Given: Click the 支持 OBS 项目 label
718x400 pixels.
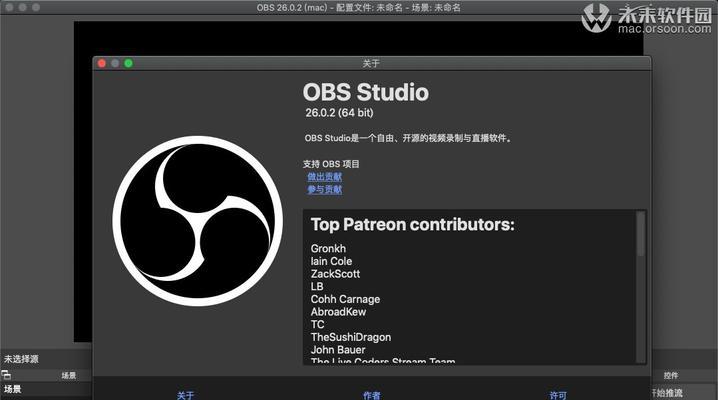Looking at the screenshot, I should 331,164.
